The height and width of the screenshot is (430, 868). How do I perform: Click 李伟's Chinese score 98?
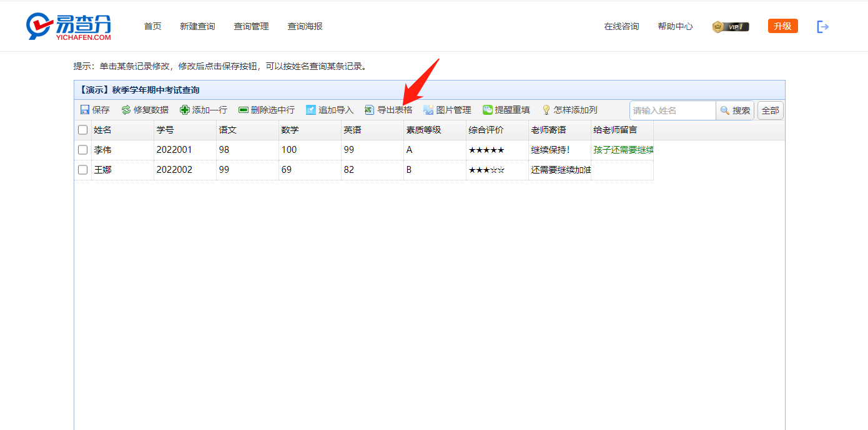pos(248,150)
